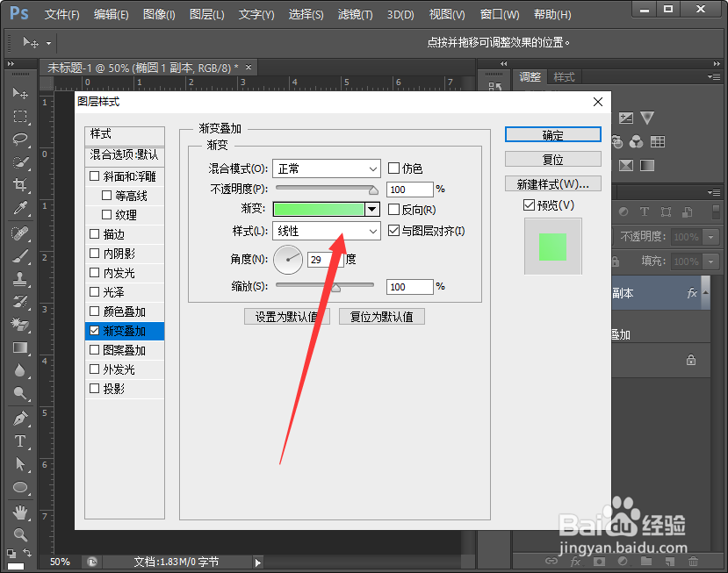Open the 文件(F) menu

click(x=61, y=14)
